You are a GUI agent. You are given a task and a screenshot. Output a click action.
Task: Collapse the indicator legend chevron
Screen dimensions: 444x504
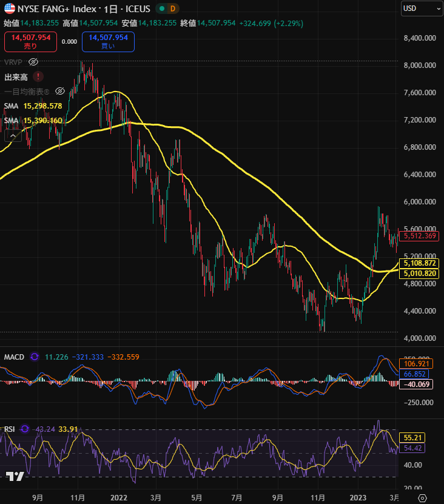13,135
